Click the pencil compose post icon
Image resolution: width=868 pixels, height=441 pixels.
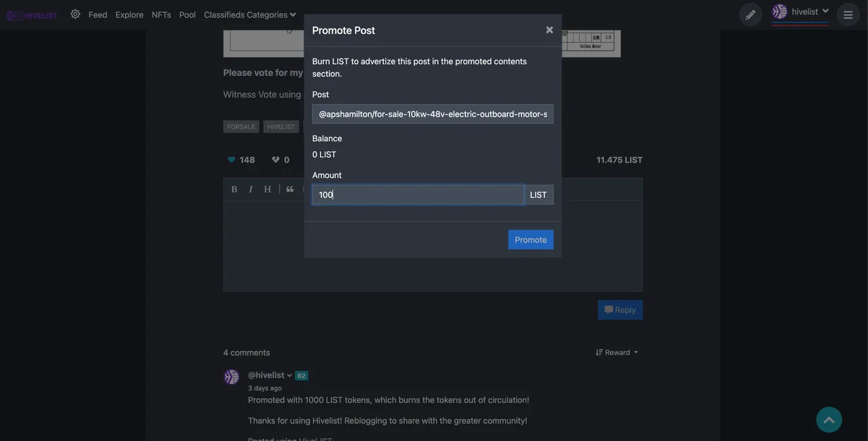[x=751, y=15]
